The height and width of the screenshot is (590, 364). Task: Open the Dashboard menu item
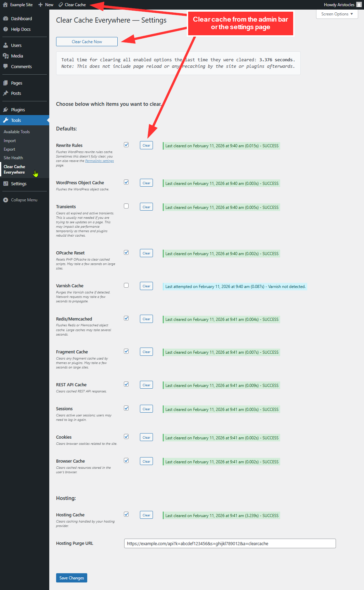[x=25, y=18]
